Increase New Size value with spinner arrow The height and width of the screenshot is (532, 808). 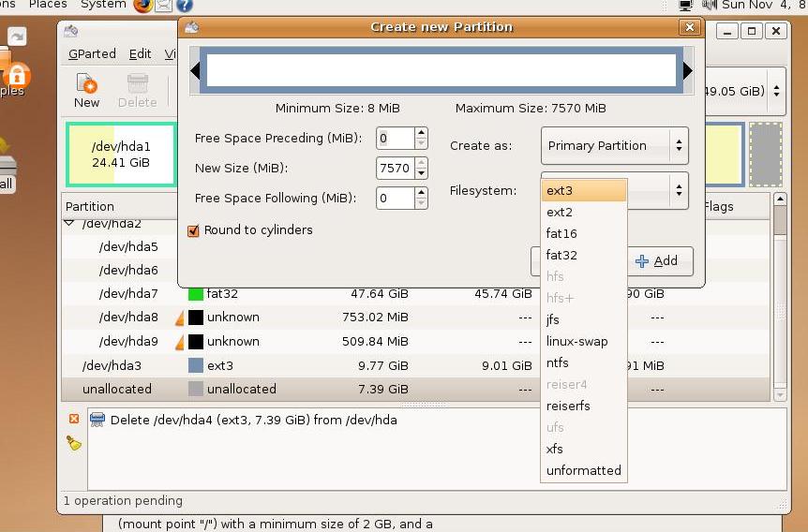[x=421, y=163]
